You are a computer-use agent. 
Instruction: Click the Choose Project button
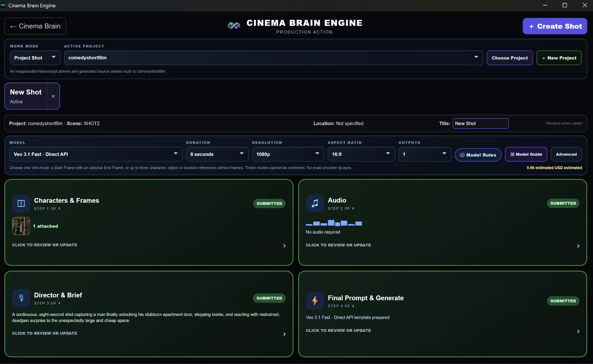(x=510, y=58)
